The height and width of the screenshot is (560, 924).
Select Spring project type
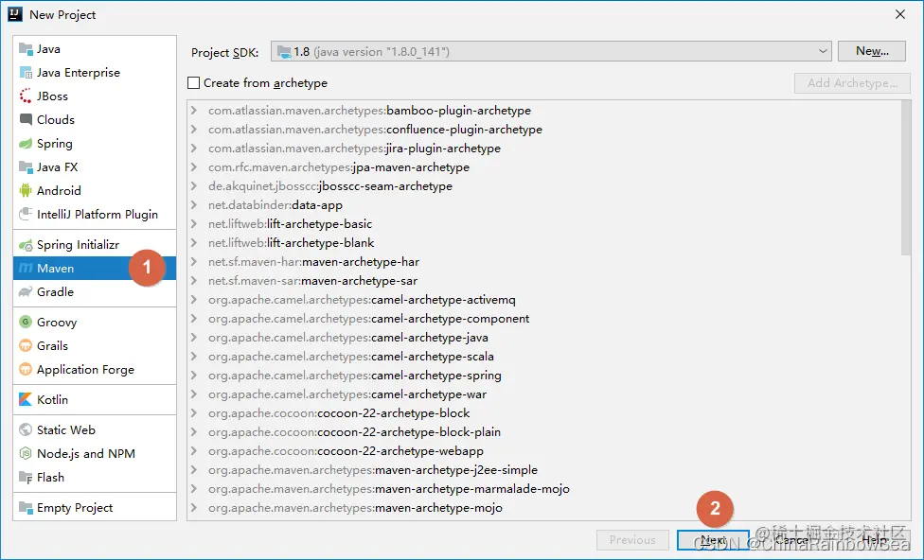pyautogui.click(x=95, y=143)
